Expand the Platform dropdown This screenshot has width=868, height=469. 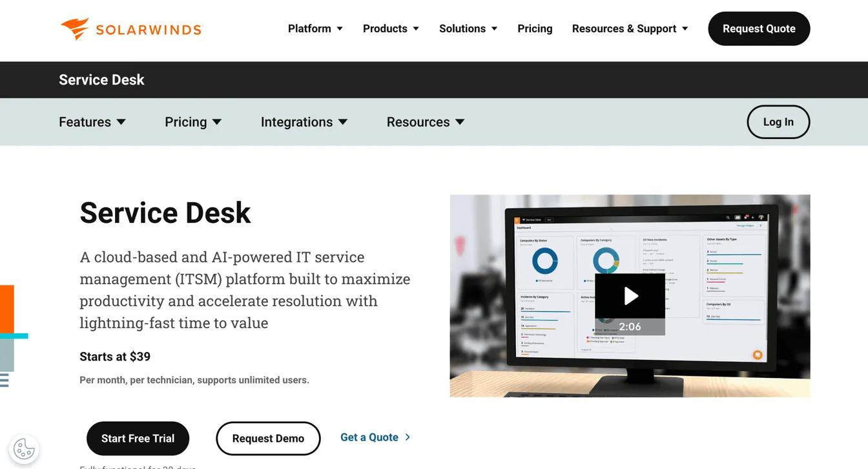(315, 28)
